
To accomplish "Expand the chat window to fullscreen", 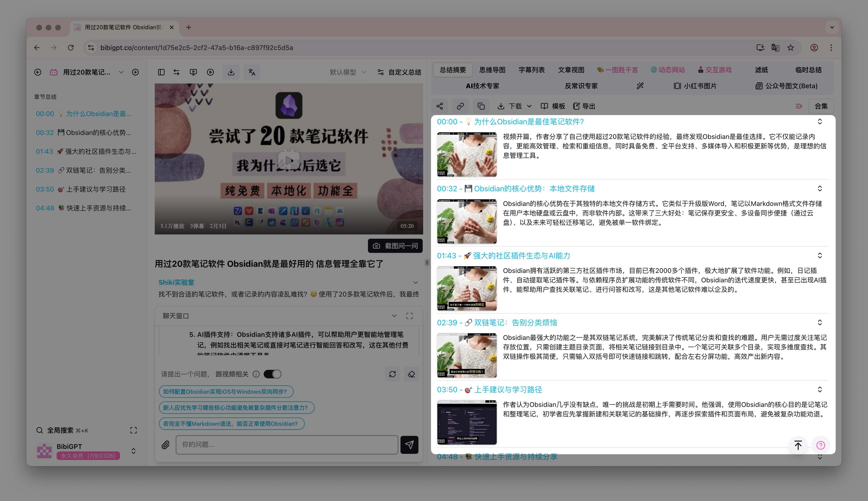I will [x=409, y=316].
